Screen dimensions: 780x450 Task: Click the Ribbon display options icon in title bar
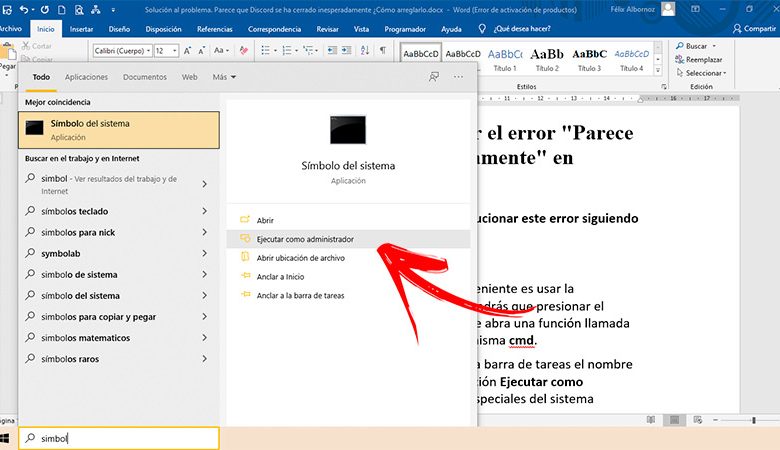pyautogui.click(x=695, y=9)
